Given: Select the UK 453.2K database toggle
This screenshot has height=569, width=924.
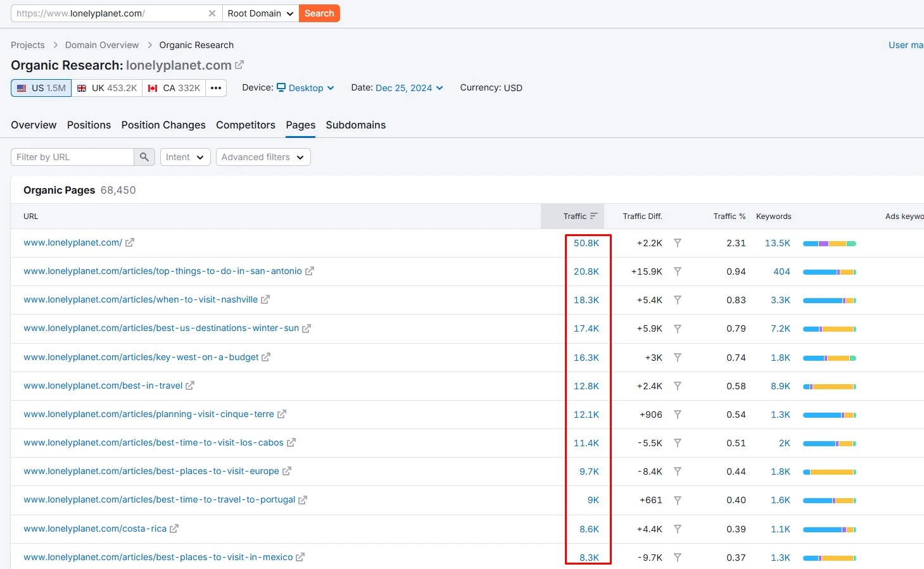Looking at the screenshot, I should 107,88.
